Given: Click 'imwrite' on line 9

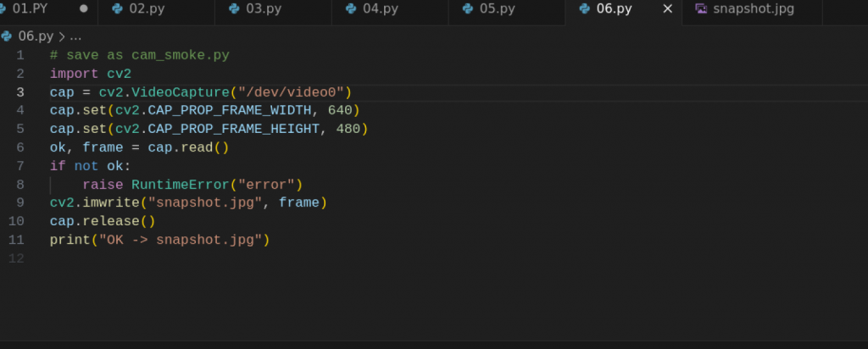Looking at the screenshot, I should 111,203.
